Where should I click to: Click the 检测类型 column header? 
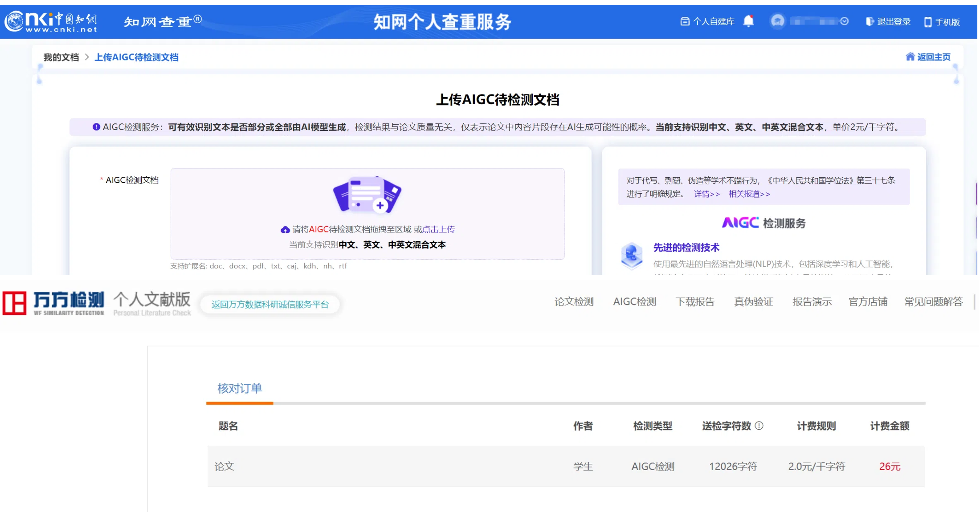(x=653, y=426)
